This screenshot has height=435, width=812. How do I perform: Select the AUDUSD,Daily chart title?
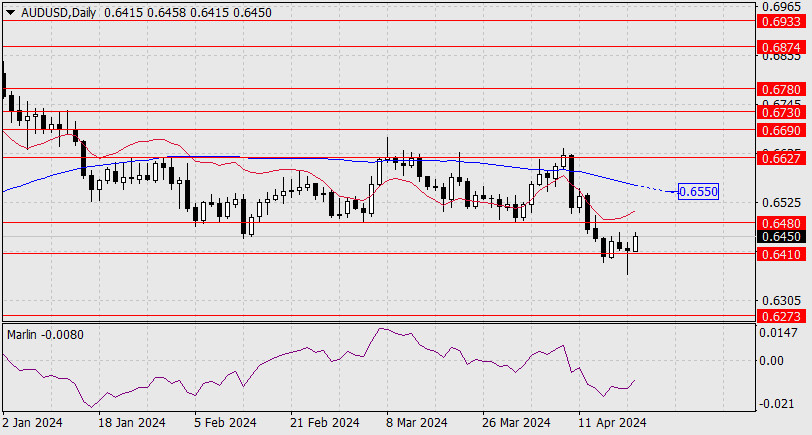pos(59,12)
